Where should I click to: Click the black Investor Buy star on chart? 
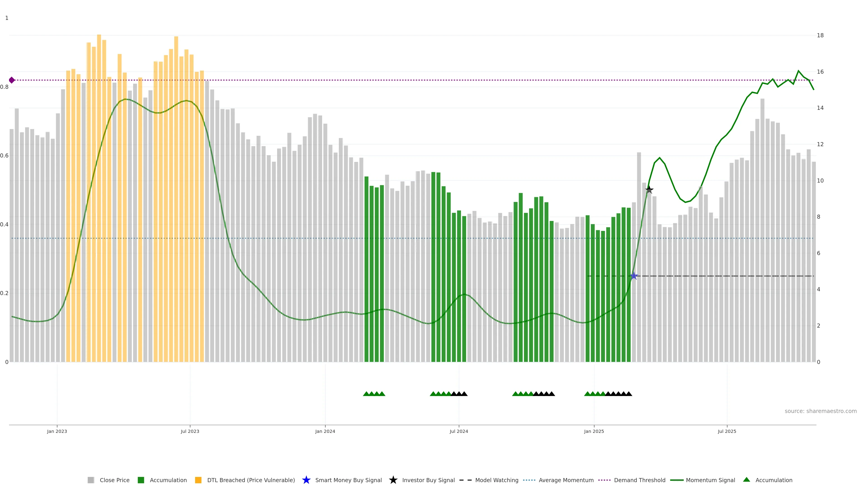[649, 190]
